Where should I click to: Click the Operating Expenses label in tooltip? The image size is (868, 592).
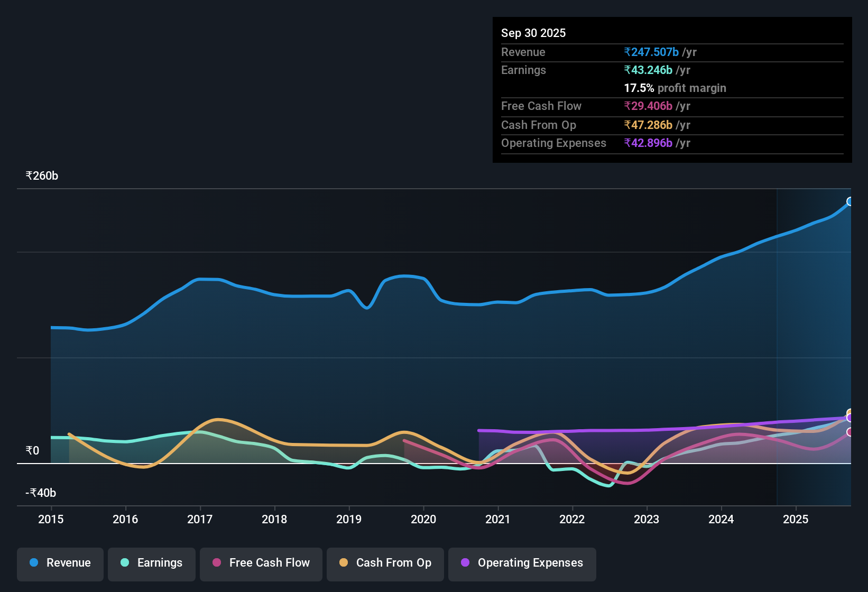[x=553, y=143]
